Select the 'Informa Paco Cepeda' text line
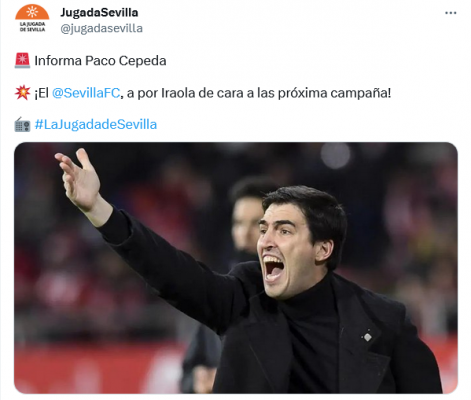This screenshot has width=471, height=400. (x=100, y=61)
